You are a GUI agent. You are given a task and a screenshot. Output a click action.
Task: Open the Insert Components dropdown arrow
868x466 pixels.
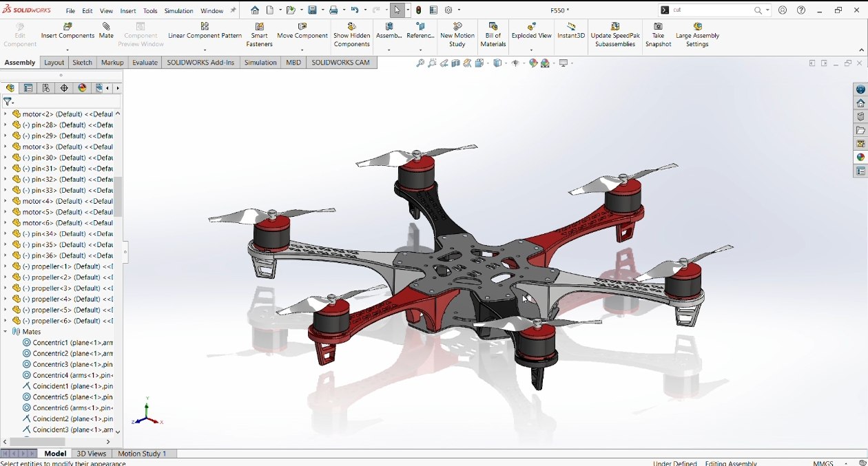pyautogui.click(x=68, y=50)
